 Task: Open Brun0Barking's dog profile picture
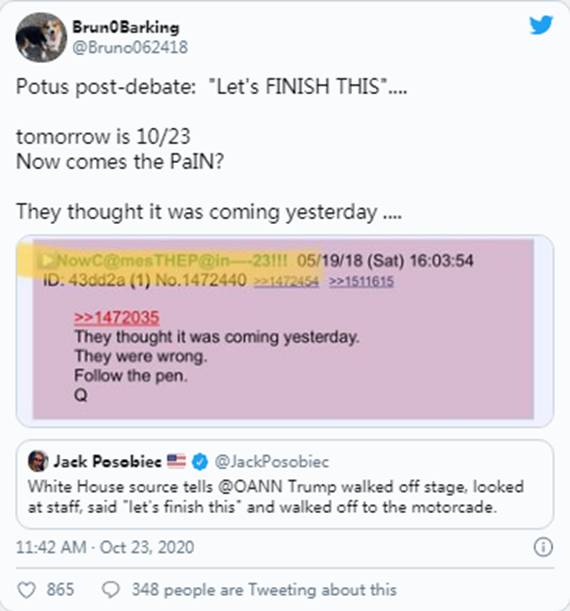[x=41, y=37]
